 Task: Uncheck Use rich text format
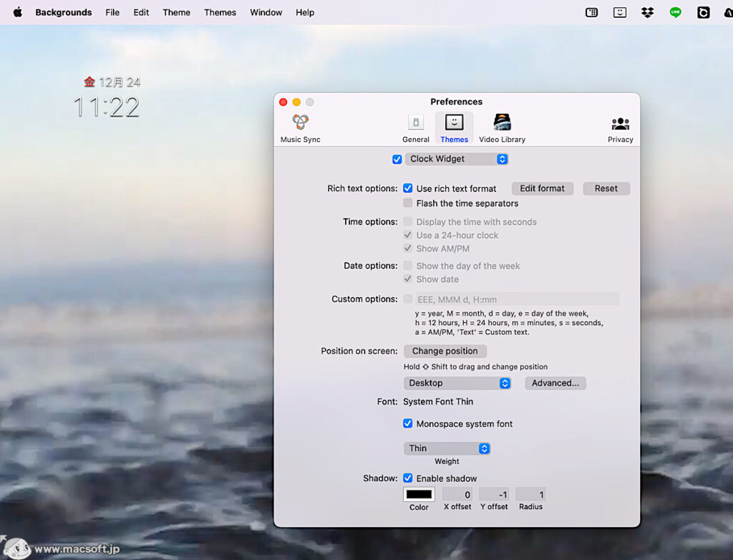(407, 188)
